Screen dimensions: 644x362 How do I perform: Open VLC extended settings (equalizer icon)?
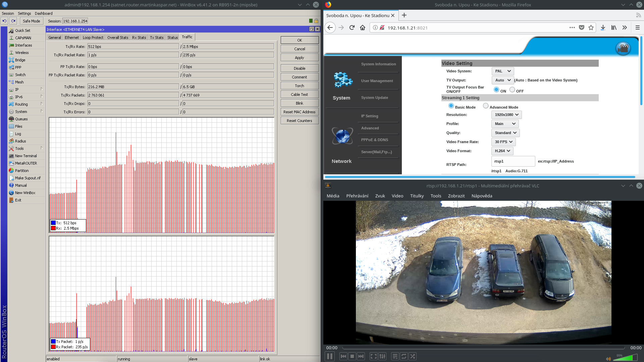(382, 356)
